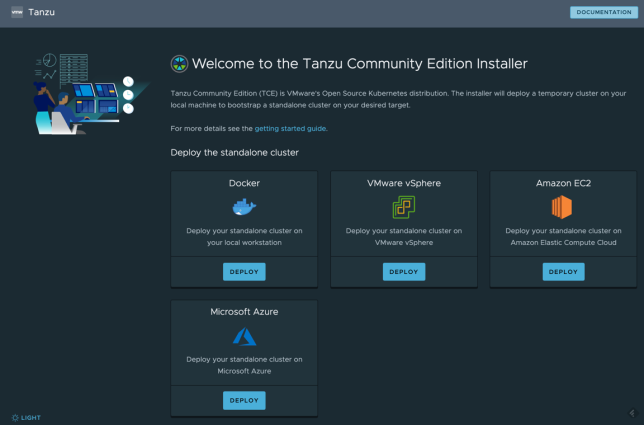The image size is (644, 425).
Task: Click the Docker card title
Action: pos(244,183)
